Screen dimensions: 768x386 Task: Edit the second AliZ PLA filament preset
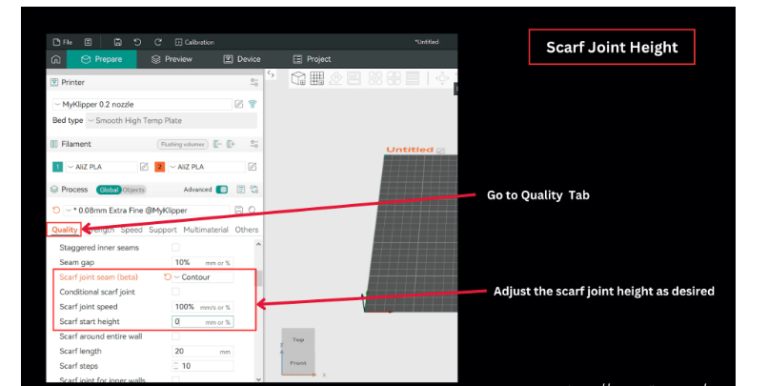coord(252,167)
